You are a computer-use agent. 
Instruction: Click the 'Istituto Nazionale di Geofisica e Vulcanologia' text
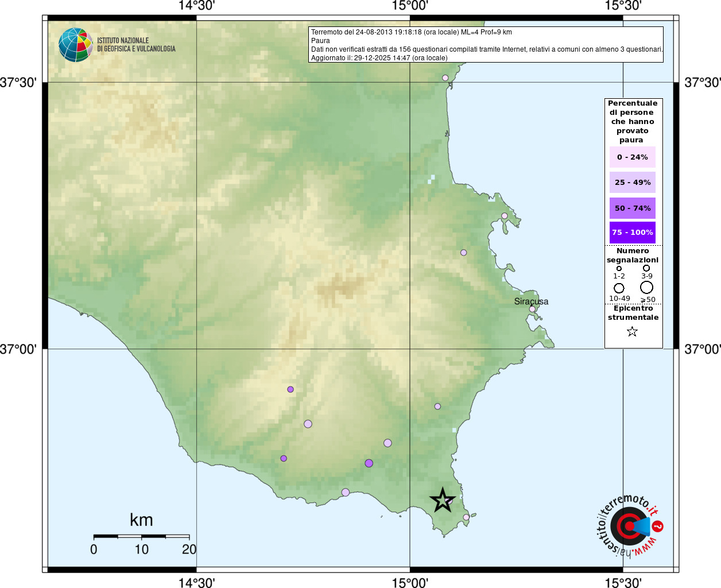(136, 45)
